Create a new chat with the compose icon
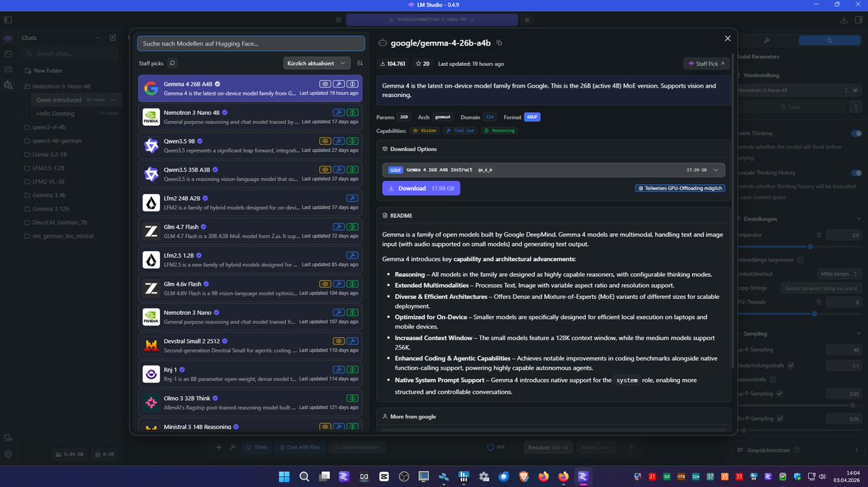 click(x=112, y=38)
